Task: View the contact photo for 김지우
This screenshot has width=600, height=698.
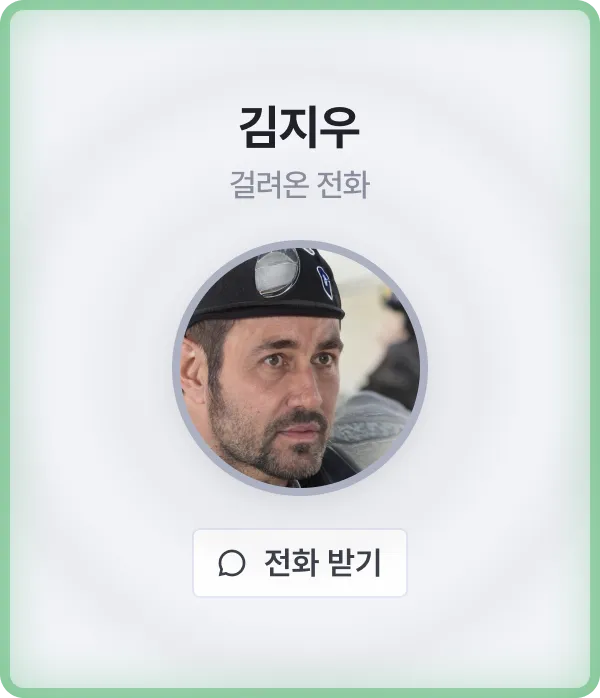Action: (x=300, y=368)
